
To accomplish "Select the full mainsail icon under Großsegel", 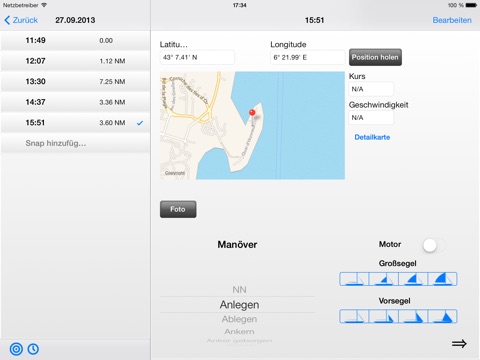I will pos(442,279).
